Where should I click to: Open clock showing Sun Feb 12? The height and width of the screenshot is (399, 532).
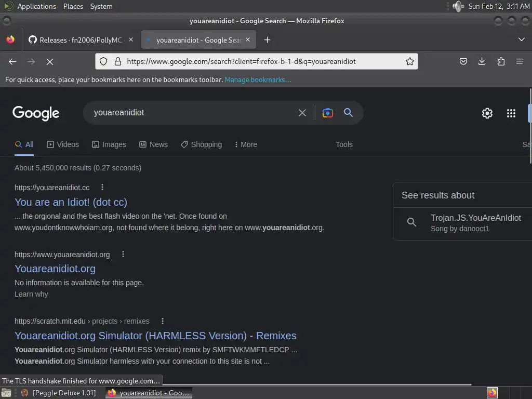tap(499, 6)
